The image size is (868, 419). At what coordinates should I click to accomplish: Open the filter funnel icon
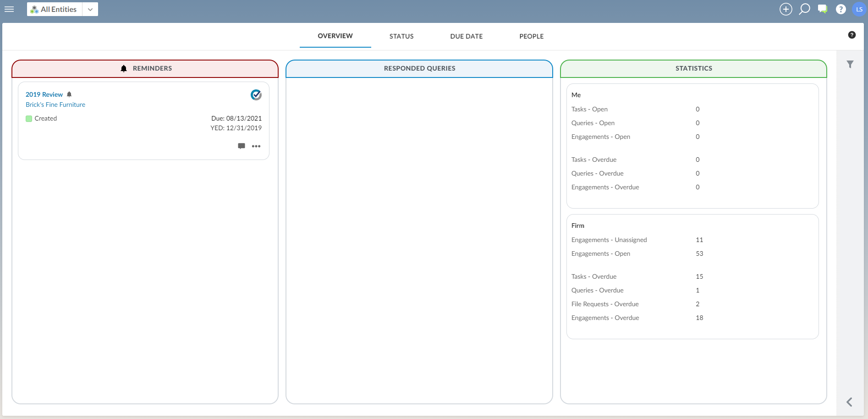click(x=850, y=65)
